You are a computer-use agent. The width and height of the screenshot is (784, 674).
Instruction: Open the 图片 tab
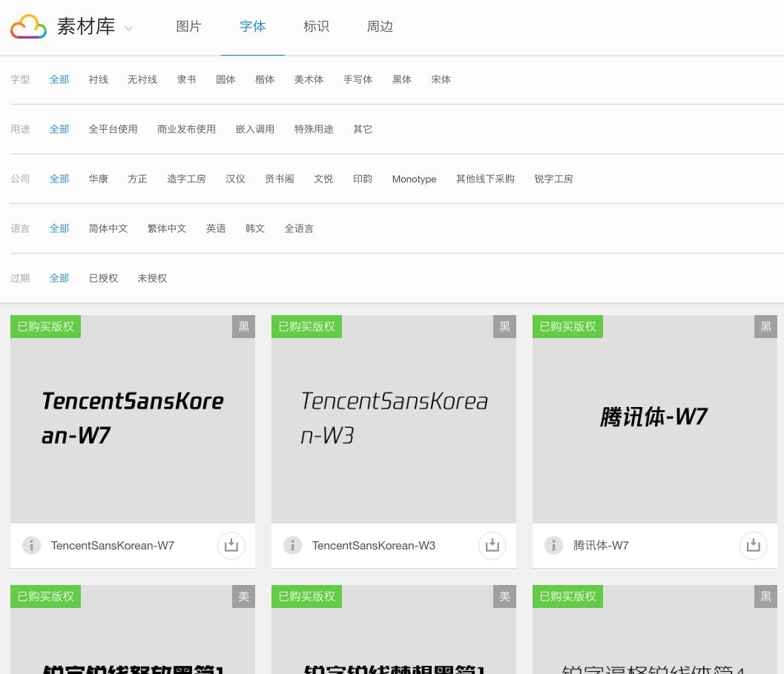pyautogui.click(x=188, y=27)
